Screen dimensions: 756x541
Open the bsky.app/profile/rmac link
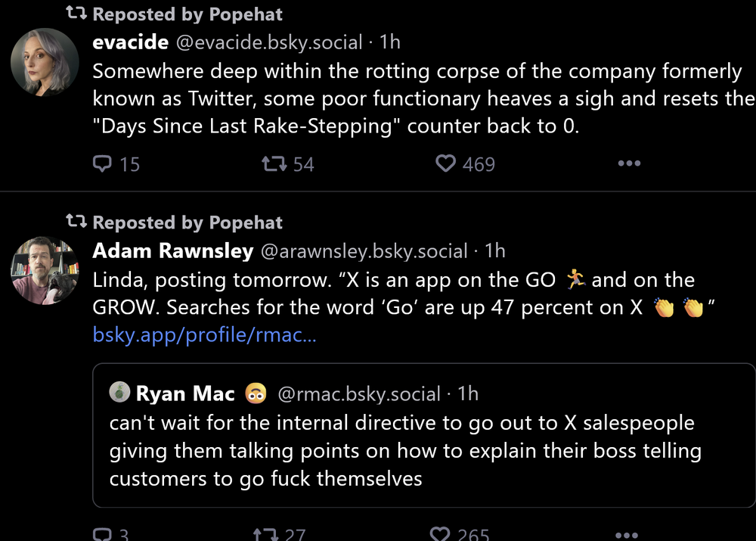(204, 334)
